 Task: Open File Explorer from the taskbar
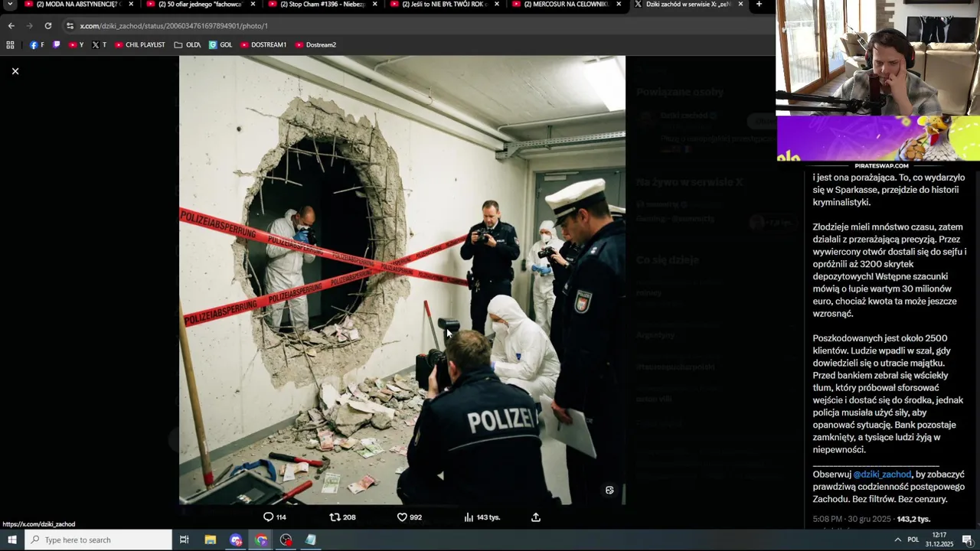211,540
